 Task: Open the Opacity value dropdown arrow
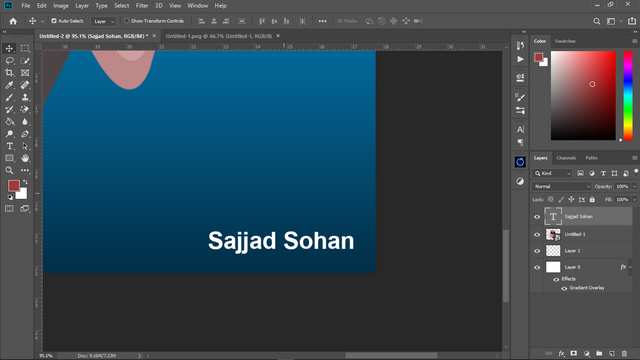click(634, 187)
